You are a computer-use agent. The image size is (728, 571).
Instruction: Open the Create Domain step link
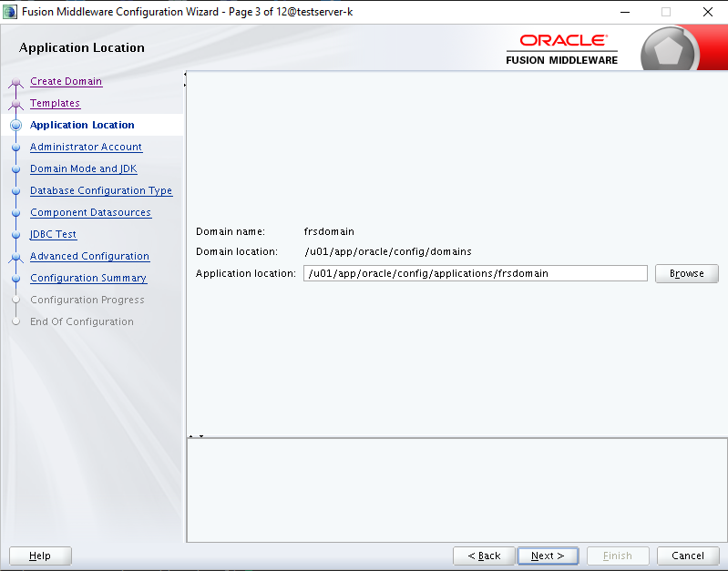(x=66, y=81)
